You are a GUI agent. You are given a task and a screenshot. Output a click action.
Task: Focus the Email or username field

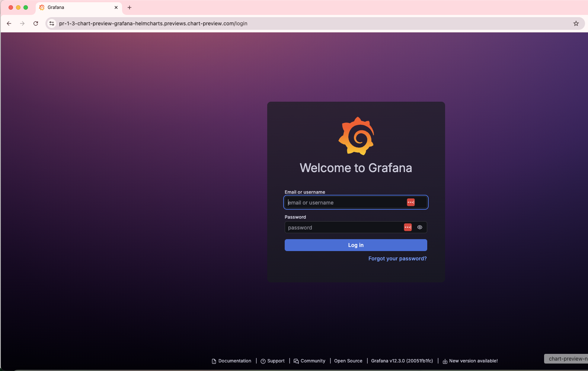pos(356,202)
